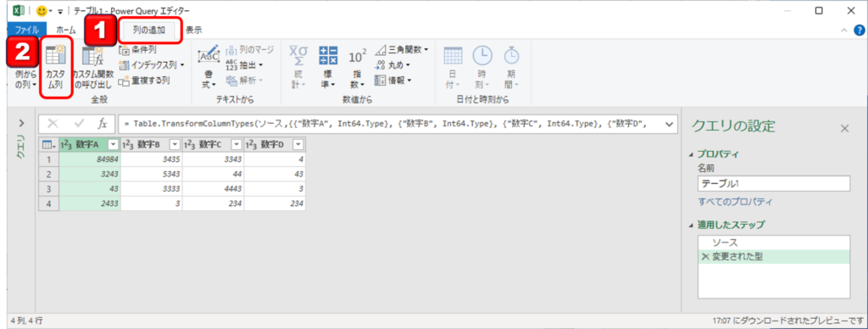Click the smiley feedback icon

tap(41, 10)
